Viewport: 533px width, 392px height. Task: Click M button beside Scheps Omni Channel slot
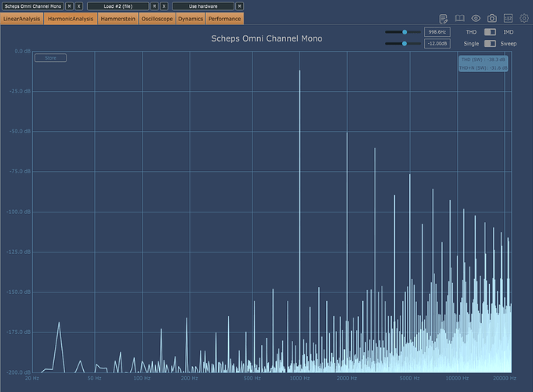tap(69, 6)
